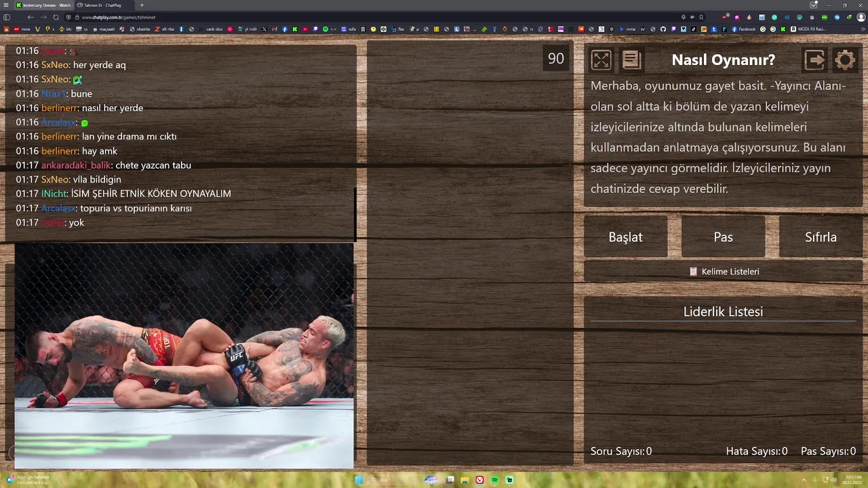Open the 'btc' bookmark
868x488 pixels.
65,29
